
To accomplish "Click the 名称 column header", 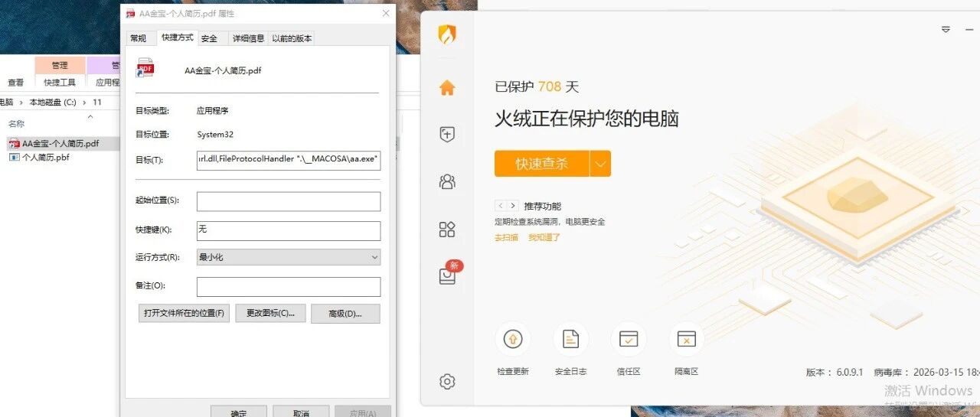I will pos(16,124).
